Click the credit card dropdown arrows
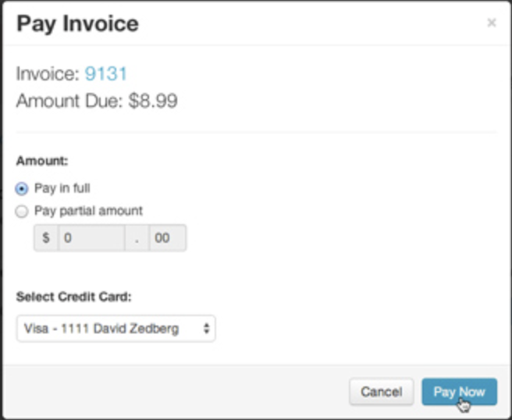This screenshot has width=512, height=420. (206, 329)
